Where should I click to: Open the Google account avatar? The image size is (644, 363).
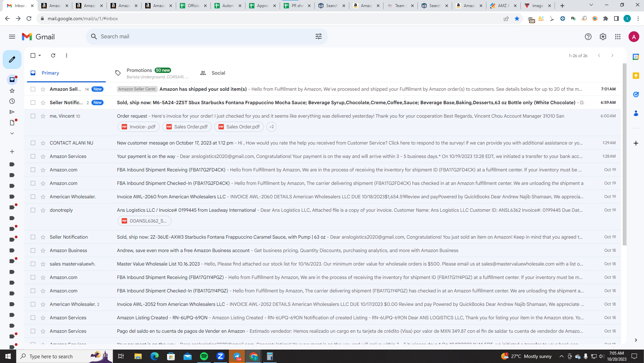coord(634,37)
